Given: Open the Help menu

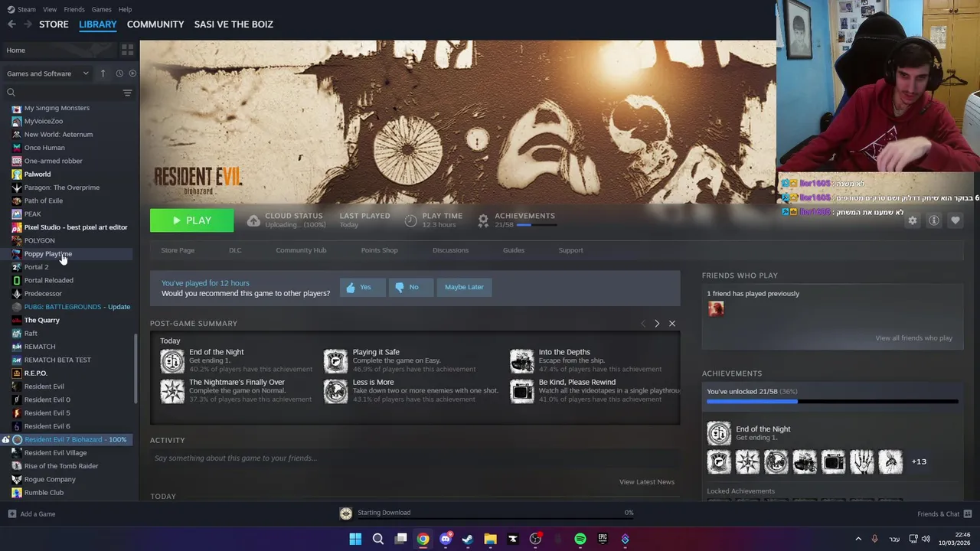Looking at the screenshot, I should coord(125,9).
